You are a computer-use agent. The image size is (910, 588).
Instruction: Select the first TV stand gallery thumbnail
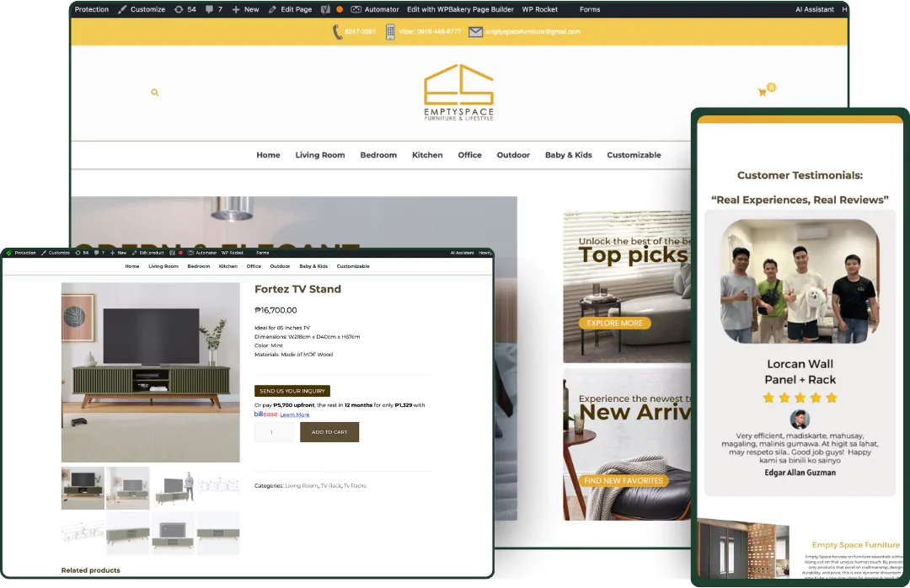83,489
